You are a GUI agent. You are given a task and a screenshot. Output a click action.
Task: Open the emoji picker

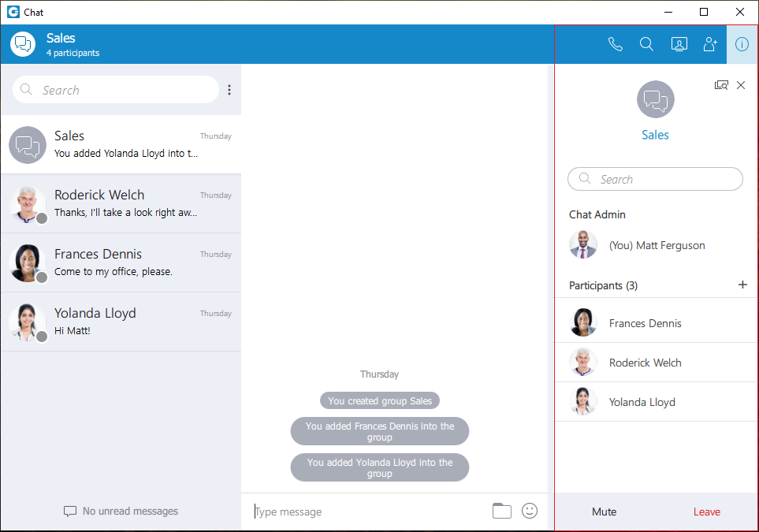pyautogui.click(x=529, y=511)
